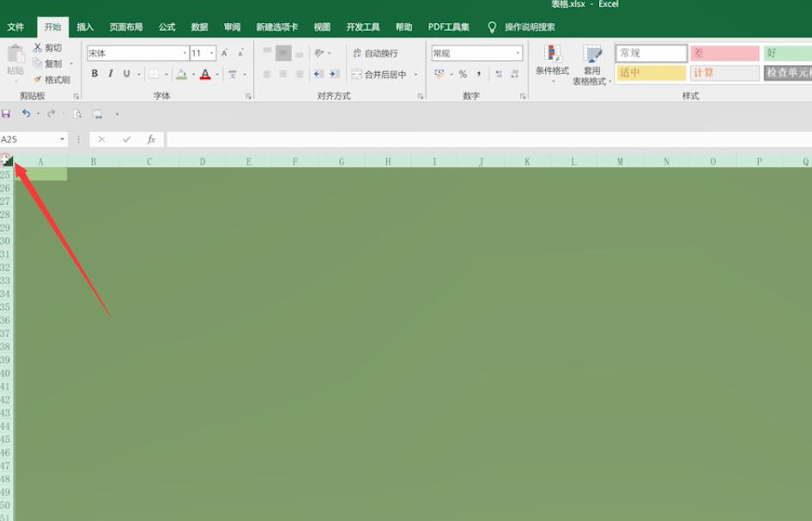Click print preview icon in quick toolbar
Image resolution: width=812 pixels, height=521 pixels.
click(77, 114)
